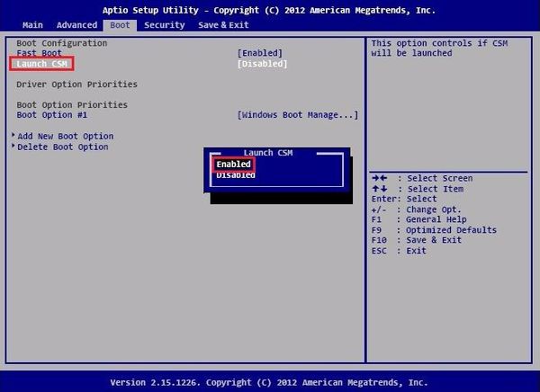
Task: Open the Security tab
Action: coord(164,25)
